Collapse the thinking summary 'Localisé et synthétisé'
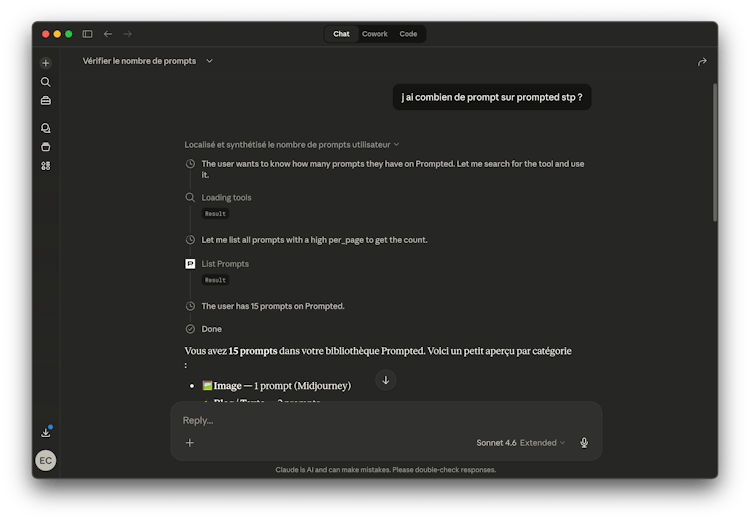 tap(292, 145)
